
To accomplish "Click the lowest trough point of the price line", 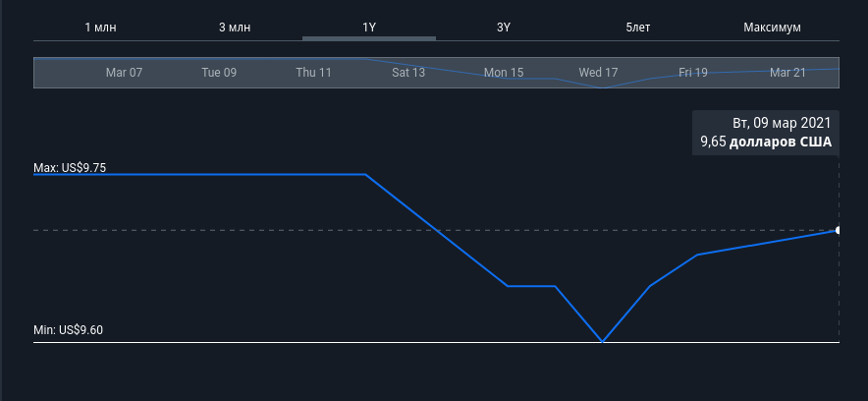I will tap(603, 342).
